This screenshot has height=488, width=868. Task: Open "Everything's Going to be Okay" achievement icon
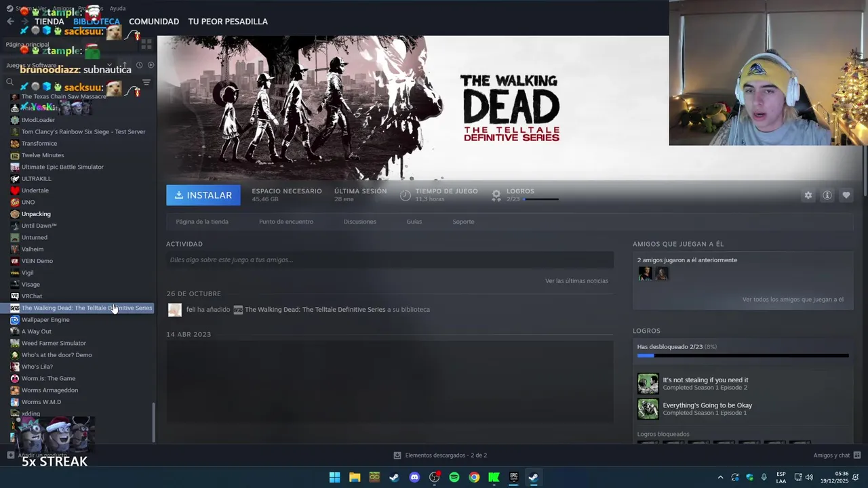tap(648, 409)
